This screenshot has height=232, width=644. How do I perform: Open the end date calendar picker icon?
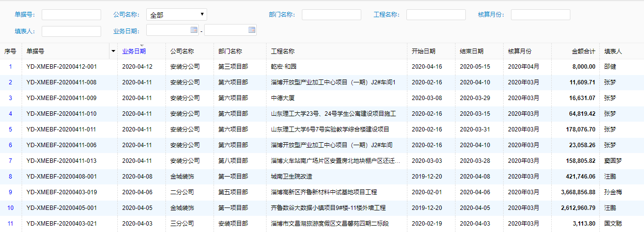pyautogui.click(x=252, y=30)
